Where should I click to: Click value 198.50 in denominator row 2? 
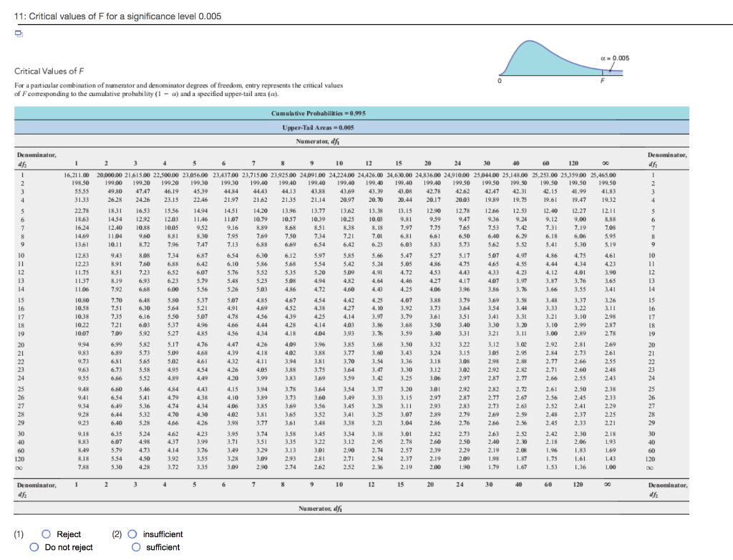click(x=81, y=183)
